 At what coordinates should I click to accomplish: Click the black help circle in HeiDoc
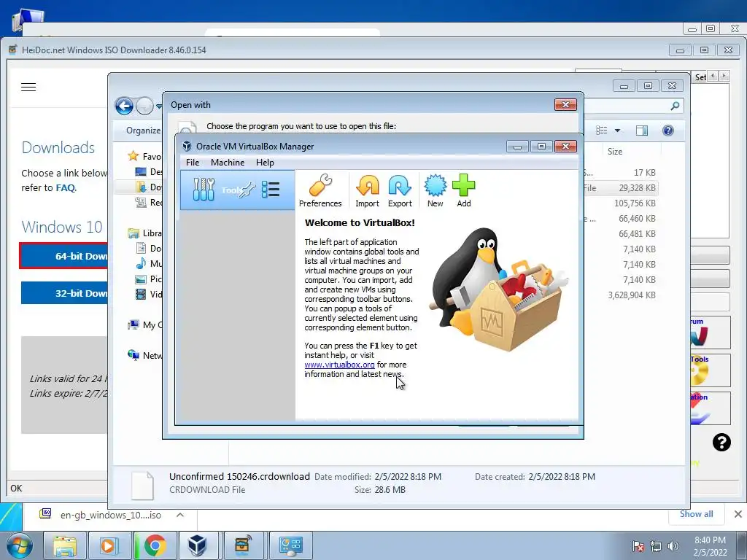coord(721,443)
